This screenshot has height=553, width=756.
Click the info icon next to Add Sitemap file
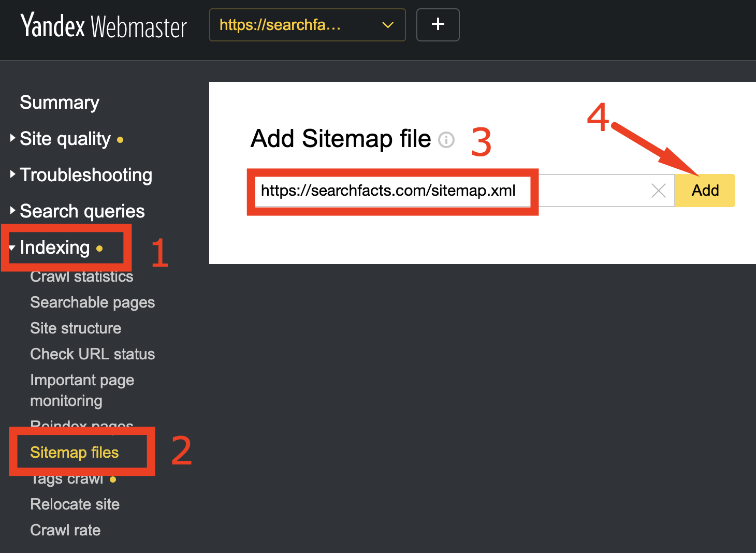pos(446,140)
